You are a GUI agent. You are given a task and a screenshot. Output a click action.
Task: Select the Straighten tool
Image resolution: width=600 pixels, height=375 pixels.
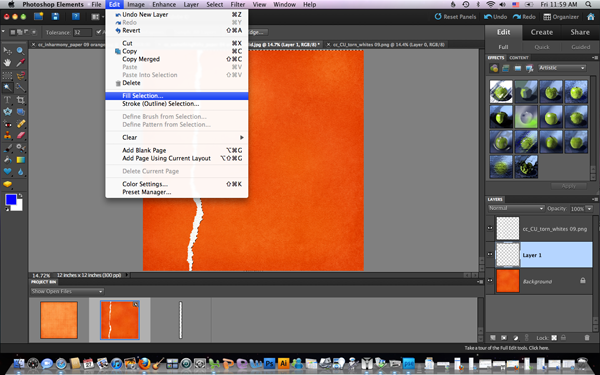tap(21, 112)
